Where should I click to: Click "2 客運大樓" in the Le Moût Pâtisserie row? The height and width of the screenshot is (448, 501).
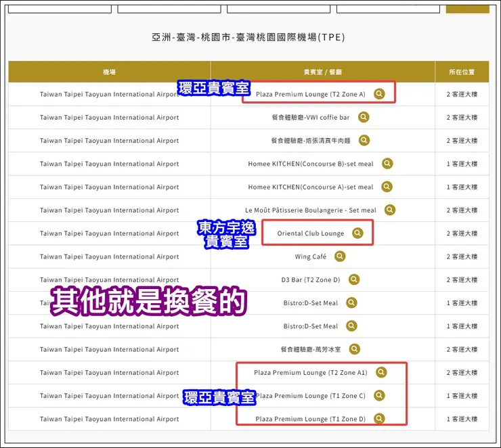(x=462, y=210)
